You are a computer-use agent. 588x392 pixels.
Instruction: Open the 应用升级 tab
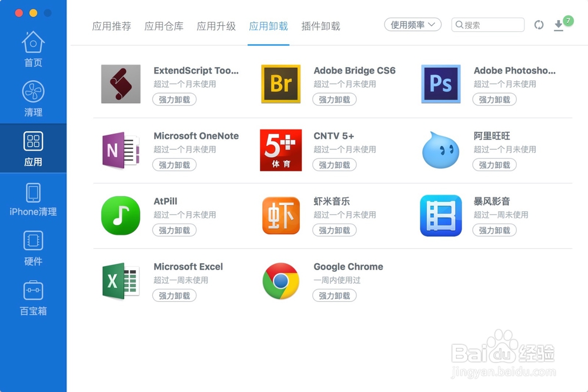216,26
